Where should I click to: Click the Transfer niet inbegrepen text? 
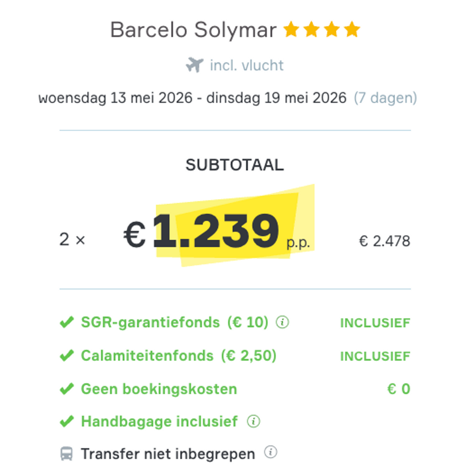168,454
